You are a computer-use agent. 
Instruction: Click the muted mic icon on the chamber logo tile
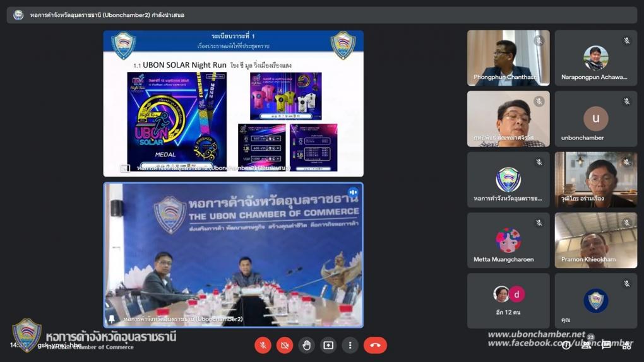tap(539, 162)
